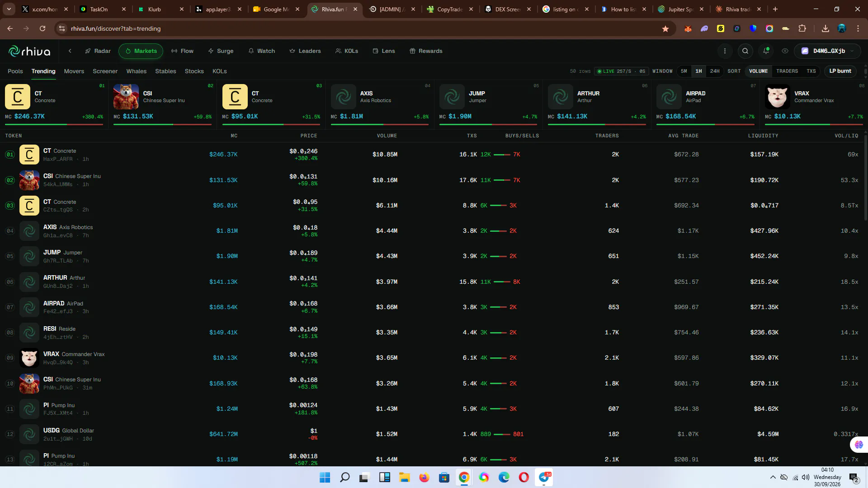
Task: Open the Flow section
Action: click(182, 51)
